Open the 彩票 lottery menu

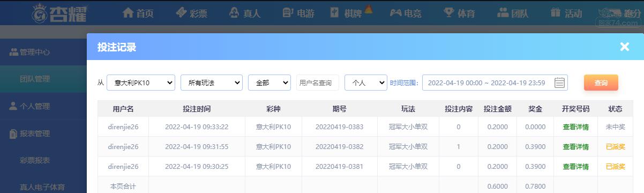pyautogui.click(x=191, y=13)
